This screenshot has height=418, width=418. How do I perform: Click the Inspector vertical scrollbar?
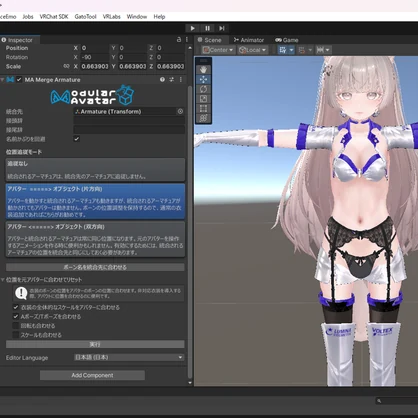(x=190, y=233)
